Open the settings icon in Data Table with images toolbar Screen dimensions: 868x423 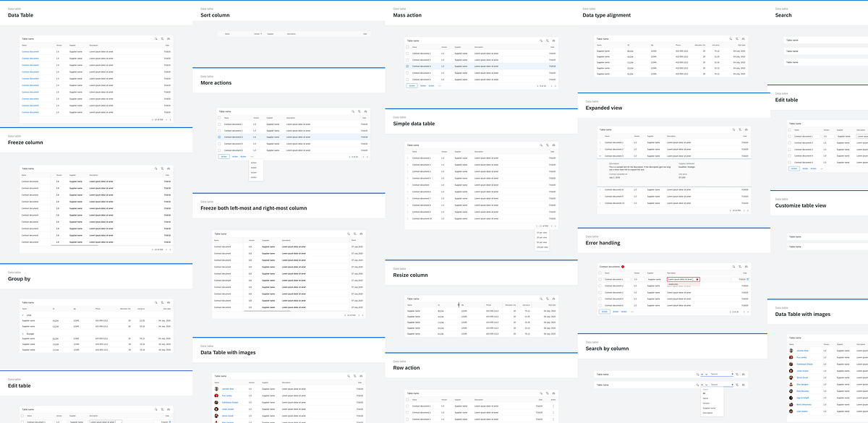361,376
